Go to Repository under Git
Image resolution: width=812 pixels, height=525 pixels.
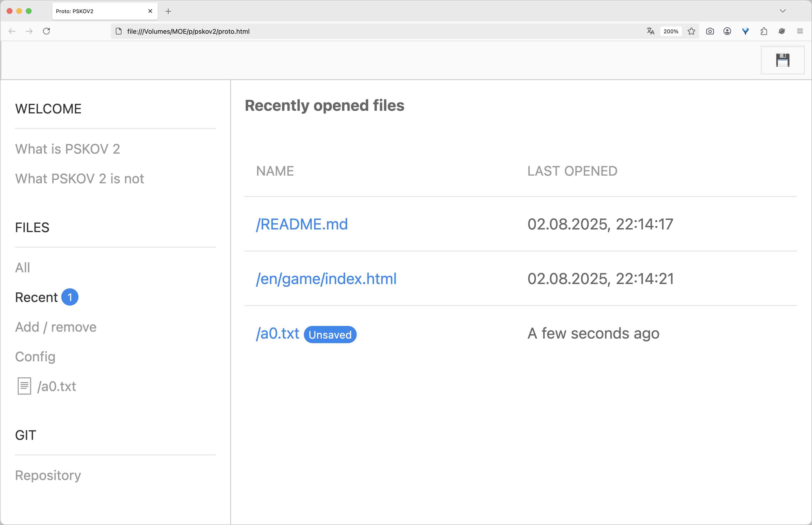pos(48,475)
